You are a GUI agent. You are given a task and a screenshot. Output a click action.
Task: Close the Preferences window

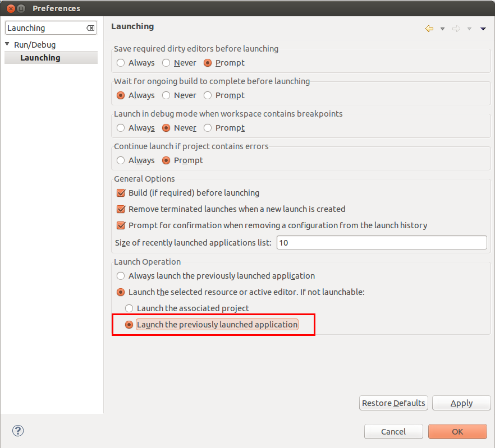coord(11,8)
